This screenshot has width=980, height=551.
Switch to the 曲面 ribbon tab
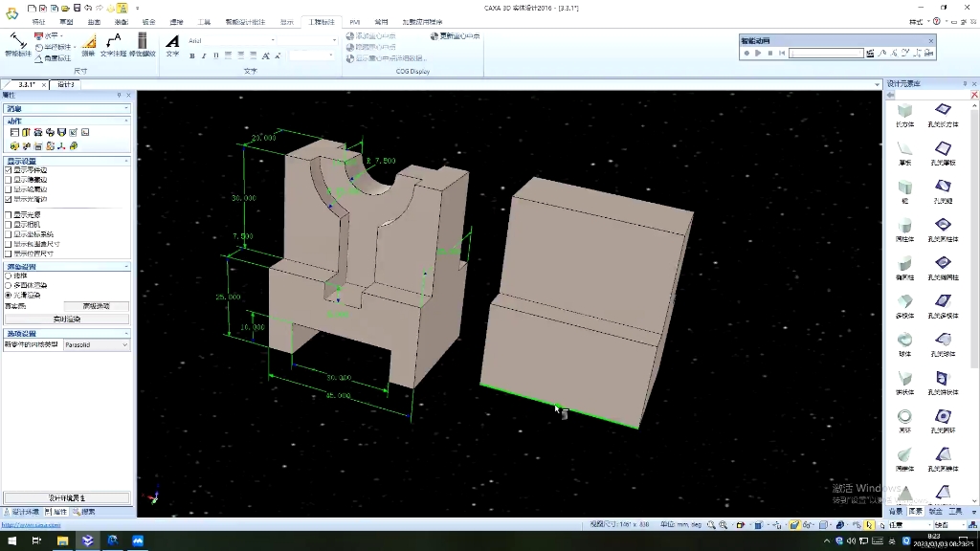point(94,21)
